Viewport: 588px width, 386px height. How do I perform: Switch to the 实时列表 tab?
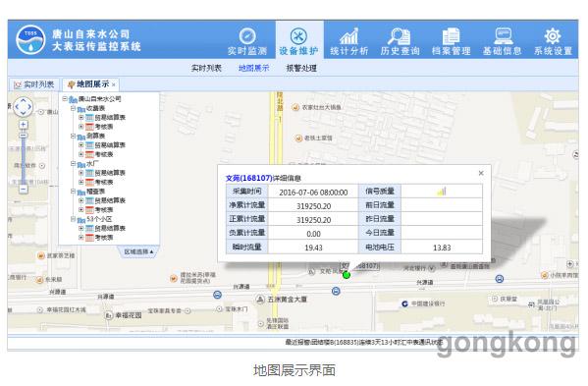point(34,84)
